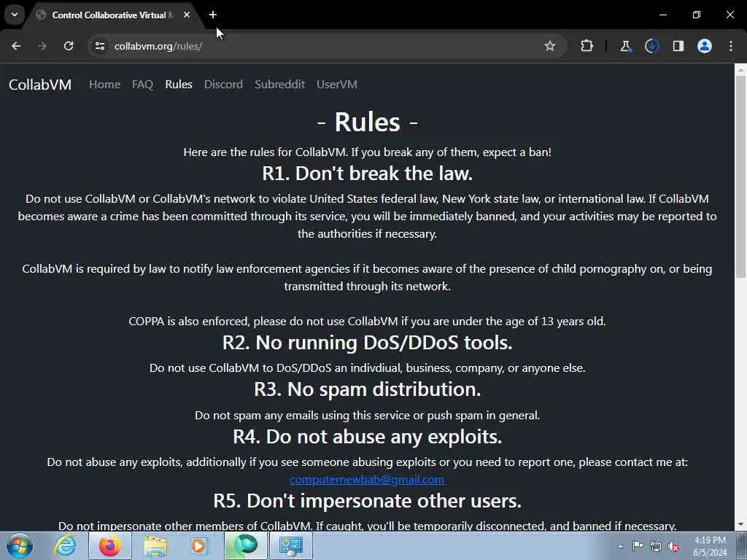This screenshot has height=560, width=747.
Task: Open the Chrome profile avatar
Action: [x=705, y=46]
